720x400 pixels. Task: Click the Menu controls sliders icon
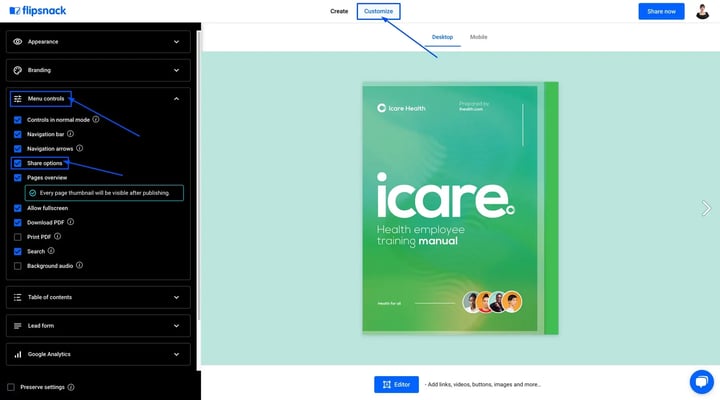click(17, 99)
